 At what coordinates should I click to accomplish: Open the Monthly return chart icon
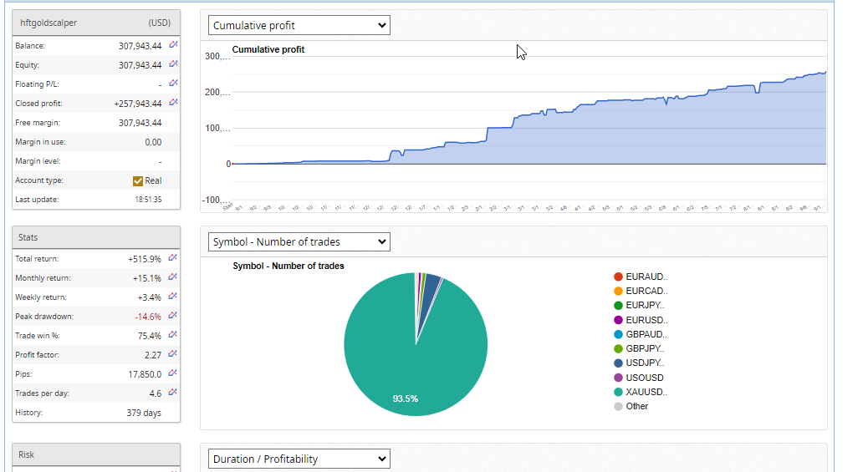[173, 277]
